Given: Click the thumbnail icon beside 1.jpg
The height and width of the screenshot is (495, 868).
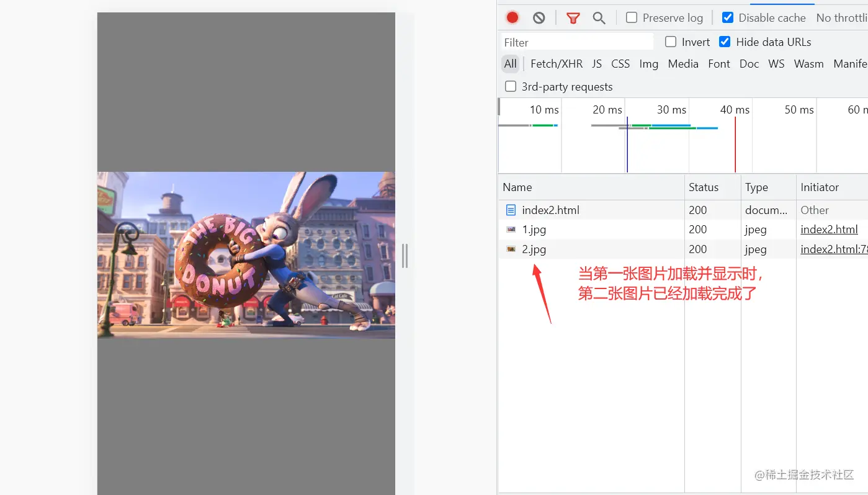Looking at the screenshot, I should [x=512, y=230].
